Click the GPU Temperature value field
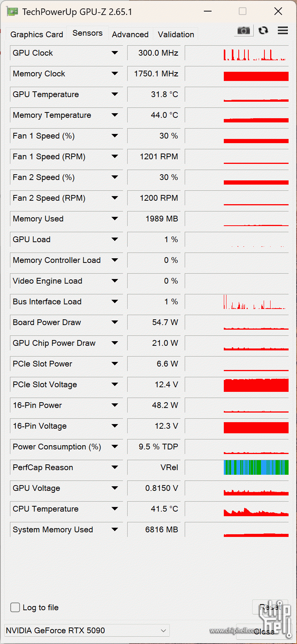297x644 pixels. (x=154, y=94)
